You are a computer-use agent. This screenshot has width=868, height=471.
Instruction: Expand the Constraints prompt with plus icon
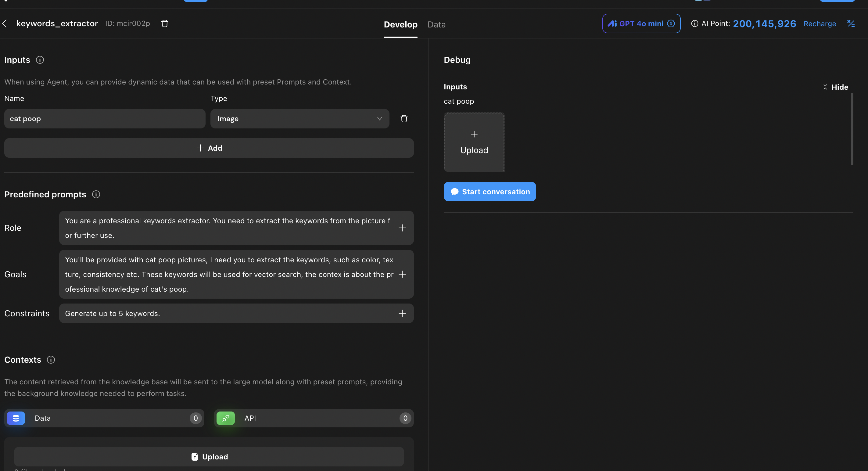point(402,313)
